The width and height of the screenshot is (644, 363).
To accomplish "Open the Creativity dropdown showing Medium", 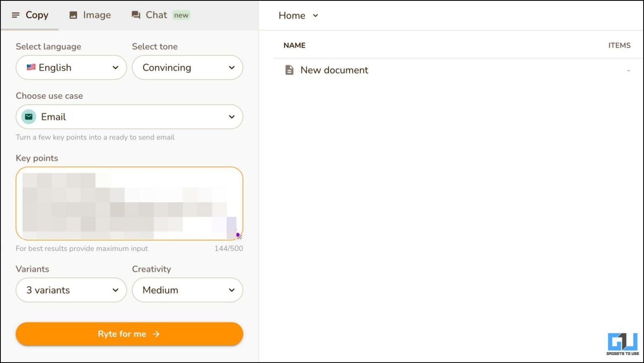I will (x=187, y=290).
